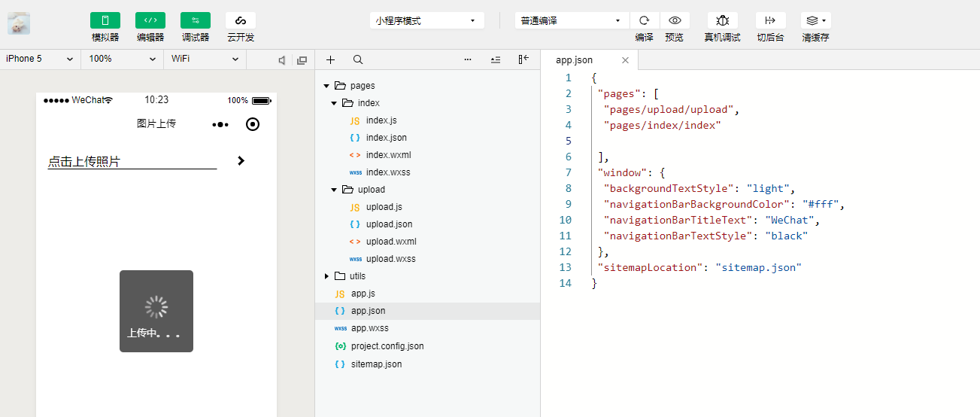Open the iPhone 5 device dropdown
Screen dimensions: 980x417
coord(40,59)
